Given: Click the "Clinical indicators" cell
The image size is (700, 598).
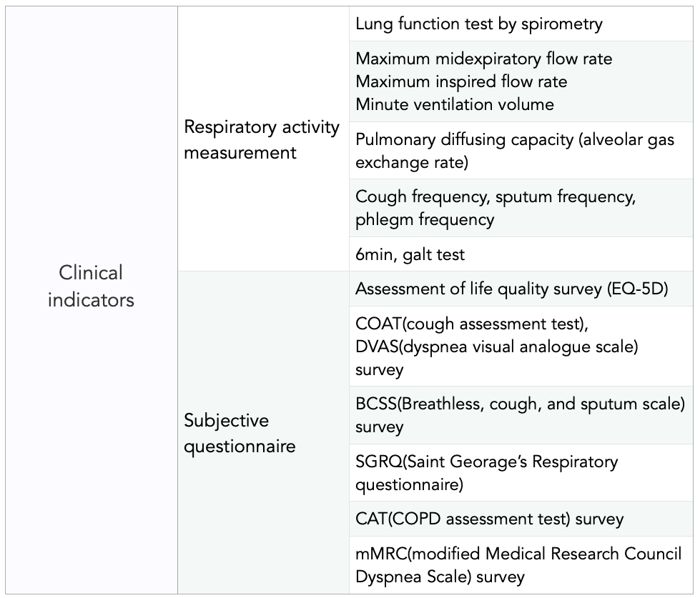Looking at the screenshot, I should 91,286.
